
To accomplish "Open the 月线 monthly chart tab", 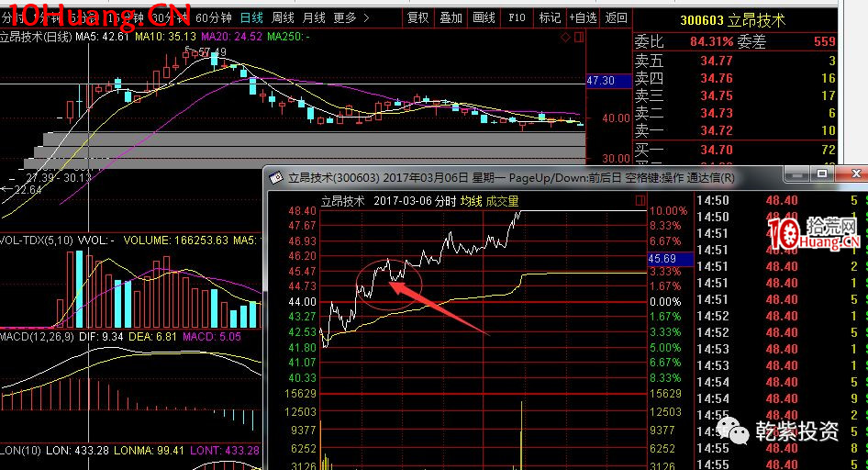I will (313, 17).
